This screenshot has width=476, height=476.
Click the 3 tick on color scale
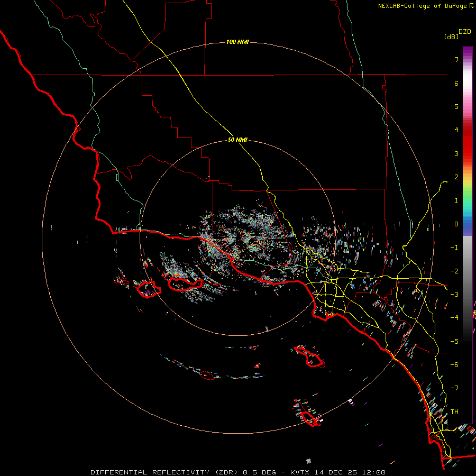point(456,153)
